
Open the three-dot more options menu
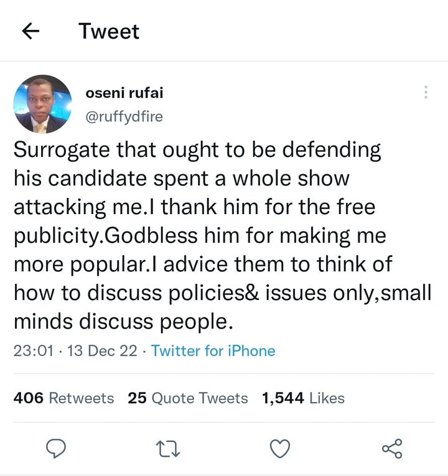pos(426,92)
